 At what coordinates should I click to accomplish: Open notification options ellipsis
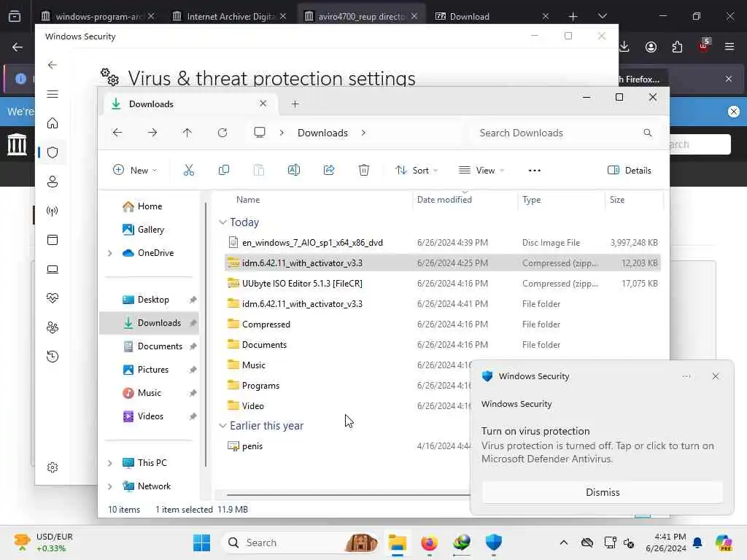tap(686, 376)
